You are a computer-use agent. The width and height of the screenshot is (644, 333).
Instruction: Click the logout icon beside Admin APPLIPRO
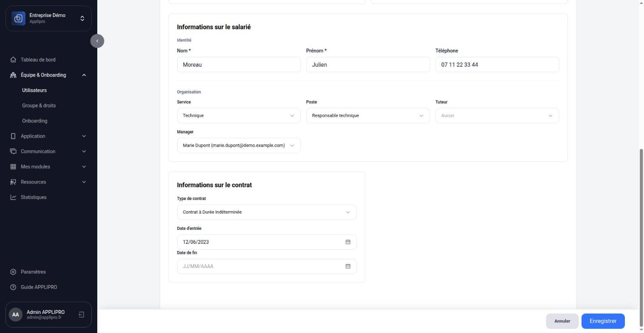click(x=82, y=315)
